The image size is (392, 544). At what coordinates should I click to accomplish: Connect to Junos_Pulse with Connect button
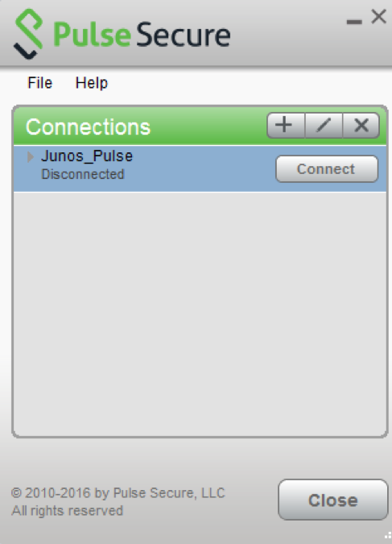(327, 169)
